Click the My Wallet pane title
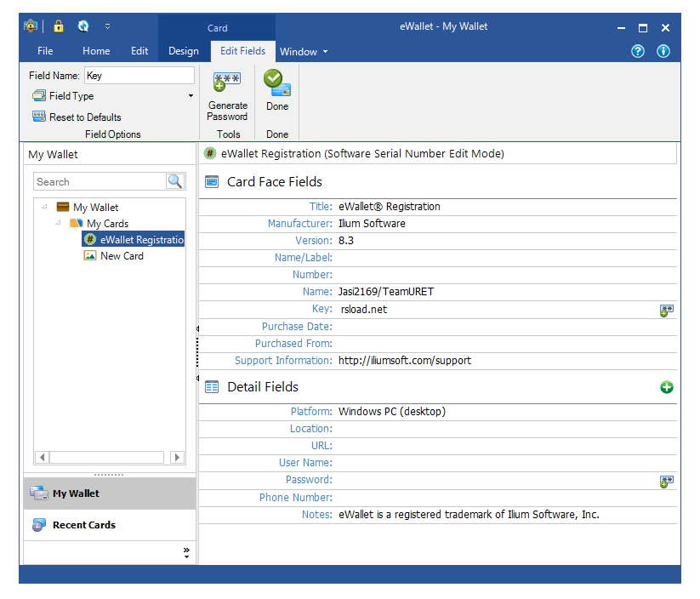700x599 pixels. coord(53,155)
